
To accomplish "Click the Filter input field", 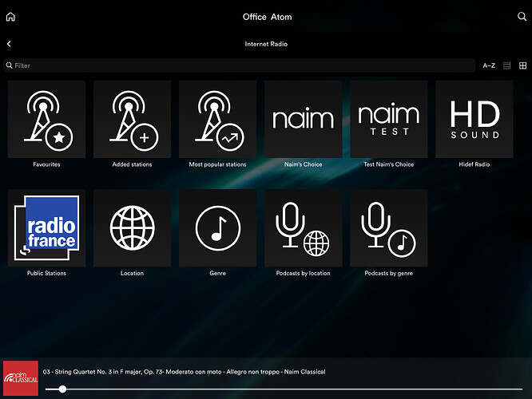I will (239, 65).
